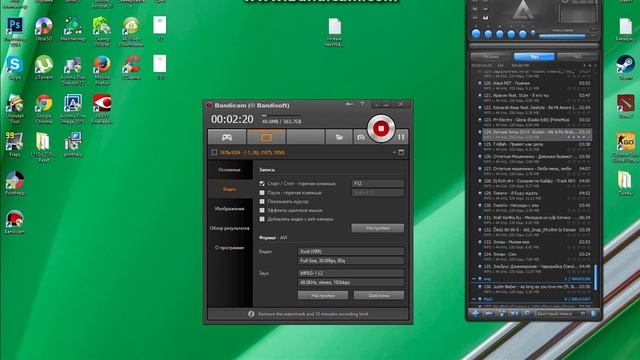Viewport: 640px width, 360px height.
Task: Open the Обзор результатов tab
Action: tap(230, 229)
